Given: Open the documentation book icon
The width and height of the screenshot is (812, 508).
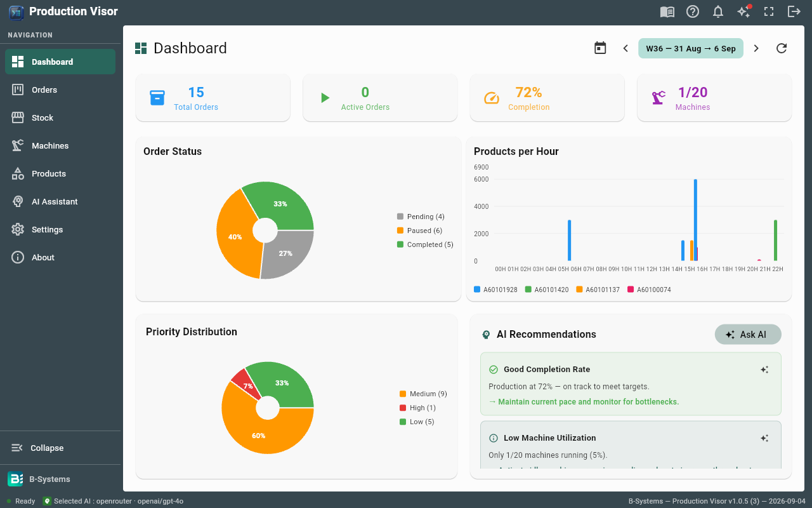Looking at the screenshot, I should pos(667,11).
